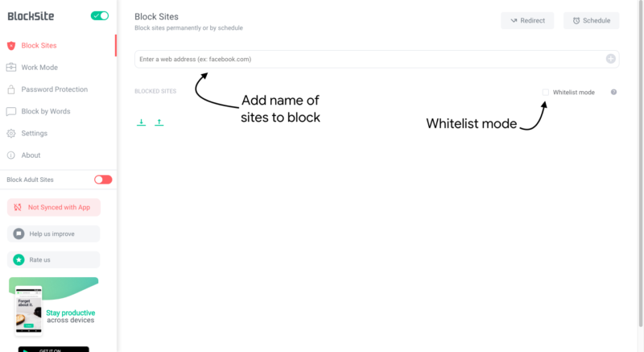
Task: Enable the Whitelist mode checkbox
Action: pos(546,92)
